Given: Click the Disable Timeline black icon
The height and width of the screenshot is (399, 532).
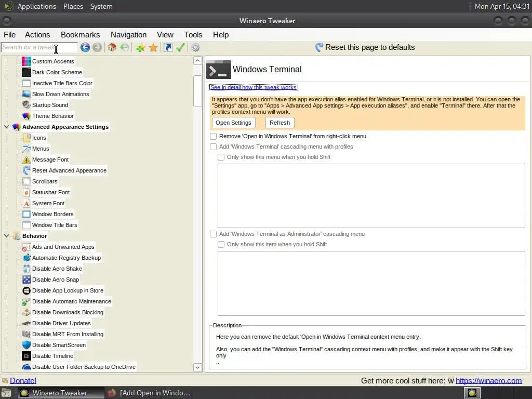Looking at the screenshot, I should pyautogui.click(x=26, y=356).
